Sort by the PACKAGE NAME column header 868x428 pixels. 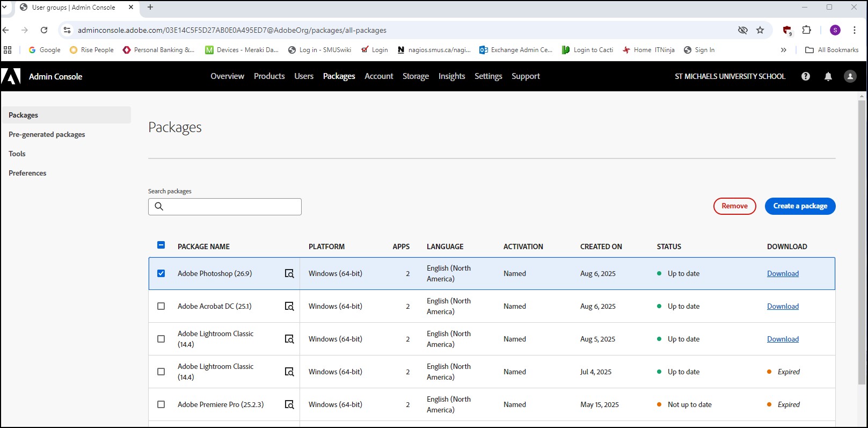pos(203,246)
